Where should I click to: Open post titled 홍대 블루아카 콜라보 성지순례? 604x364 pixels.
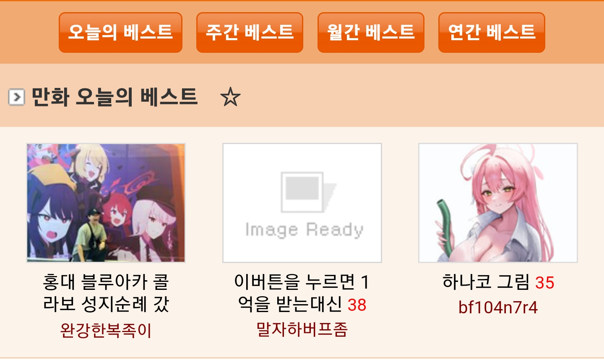(106, 293)
